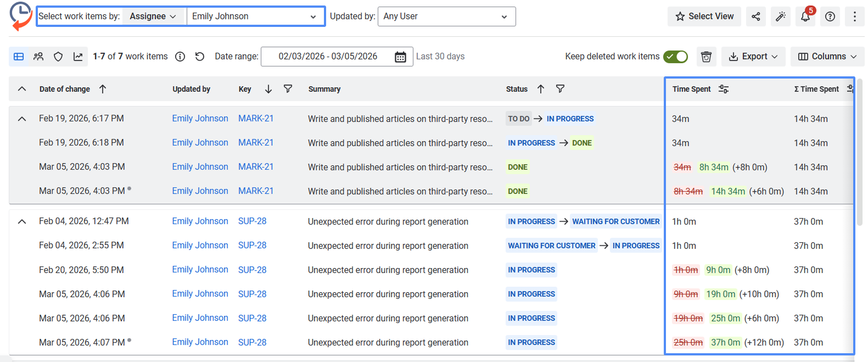The image size is (868, 362).
Task: Switch to users group view icon
Action: click(x=38, y=57)
